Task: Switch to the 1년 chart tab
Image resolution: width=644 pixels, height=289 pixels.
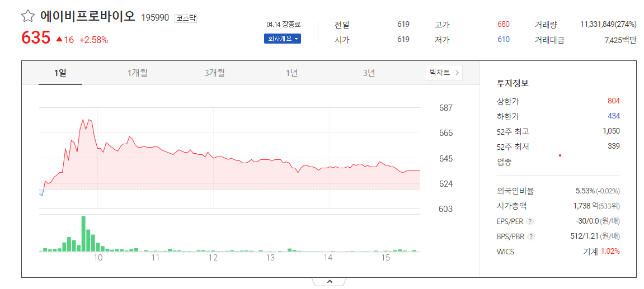Action: tap(292, 73)
